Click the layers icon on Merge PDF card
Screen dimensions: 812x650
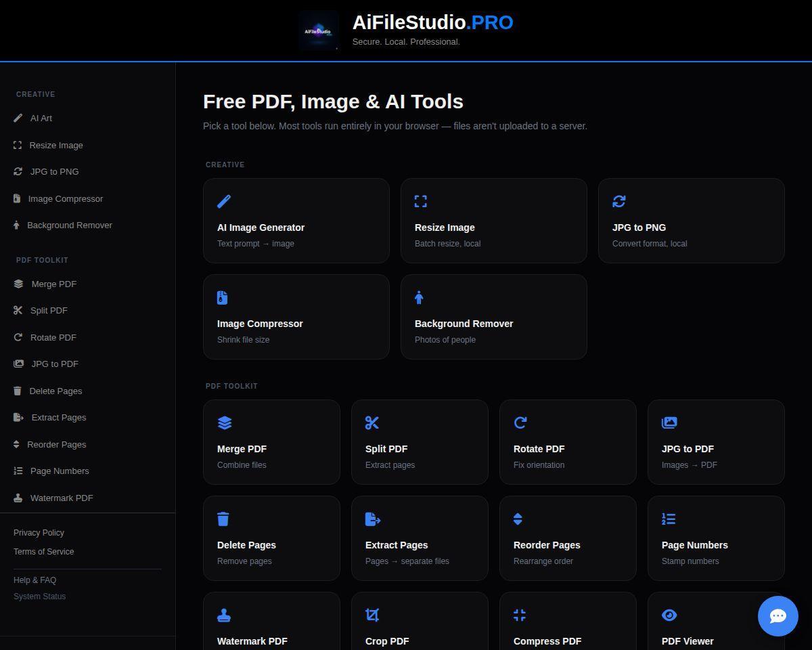tap(225, 422)
